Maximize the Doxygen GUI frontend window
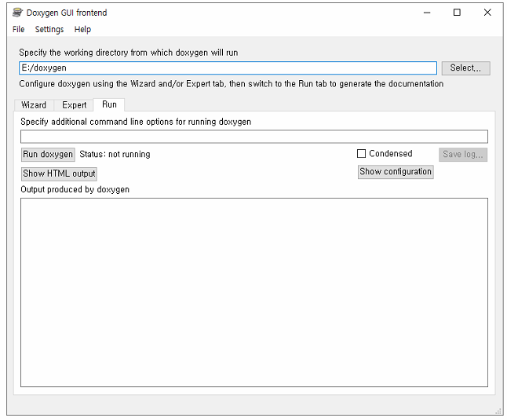 pyautogui.click(x=457, y=13)
